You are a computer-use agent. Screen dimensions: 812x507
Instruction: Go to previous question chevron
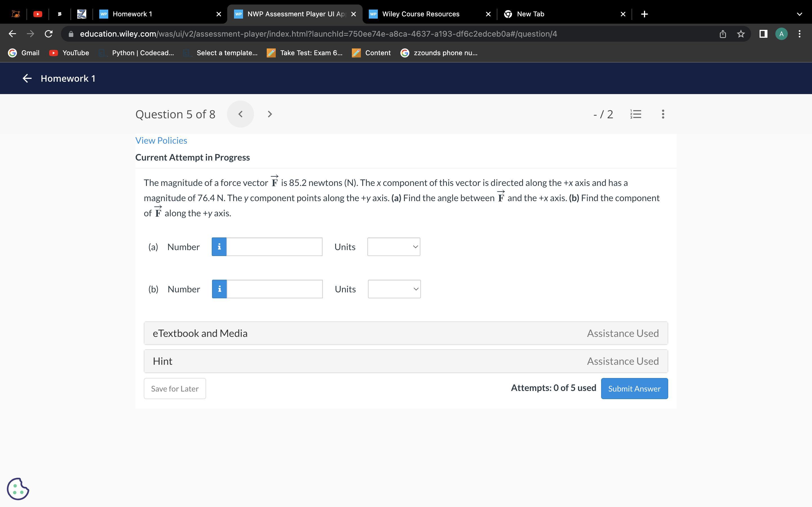(x=240, y=114)
